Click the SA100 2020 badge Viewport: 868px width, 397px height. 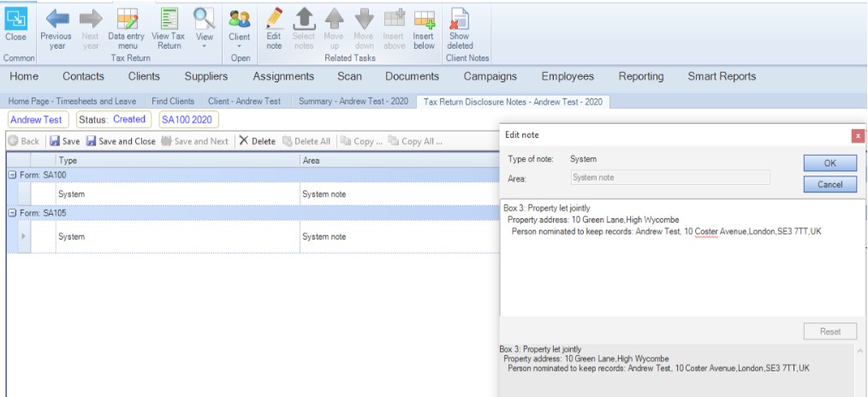188,120
